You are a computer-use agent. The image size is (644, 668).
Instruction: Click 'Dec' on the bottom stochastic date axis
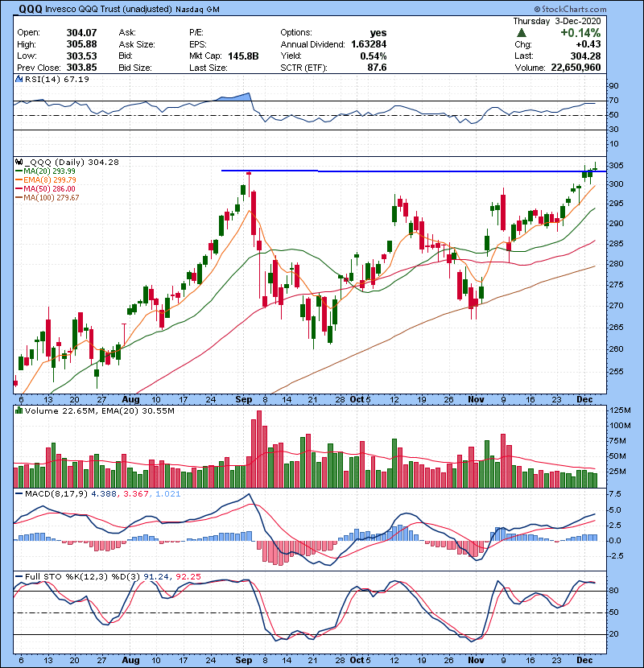[x=584, y=660]
